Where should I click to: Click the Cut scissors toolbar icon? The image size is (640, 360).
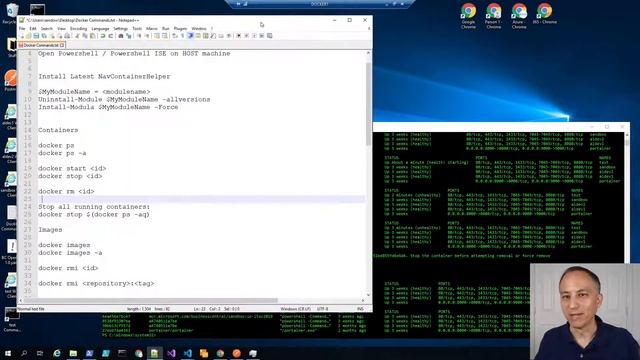pos(77,36)
